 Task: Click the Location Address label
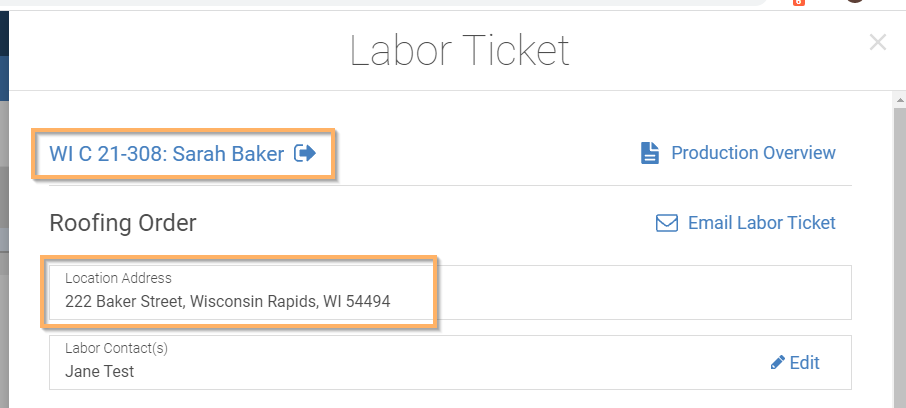coord(118,278)
